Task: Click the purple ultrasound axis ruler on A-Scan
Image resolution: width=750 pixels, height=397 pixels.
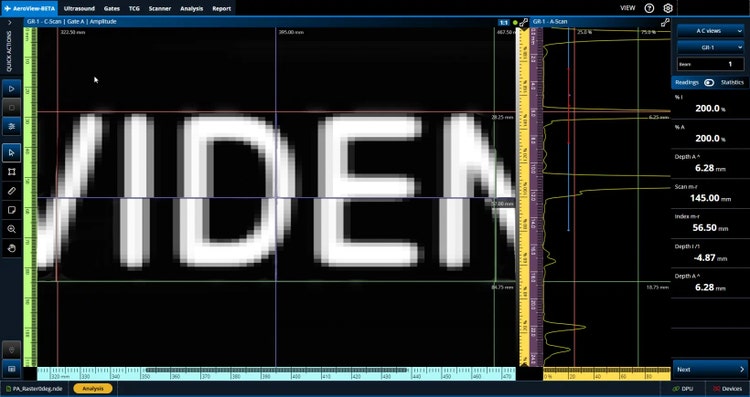Action: [x=537, y=197]
